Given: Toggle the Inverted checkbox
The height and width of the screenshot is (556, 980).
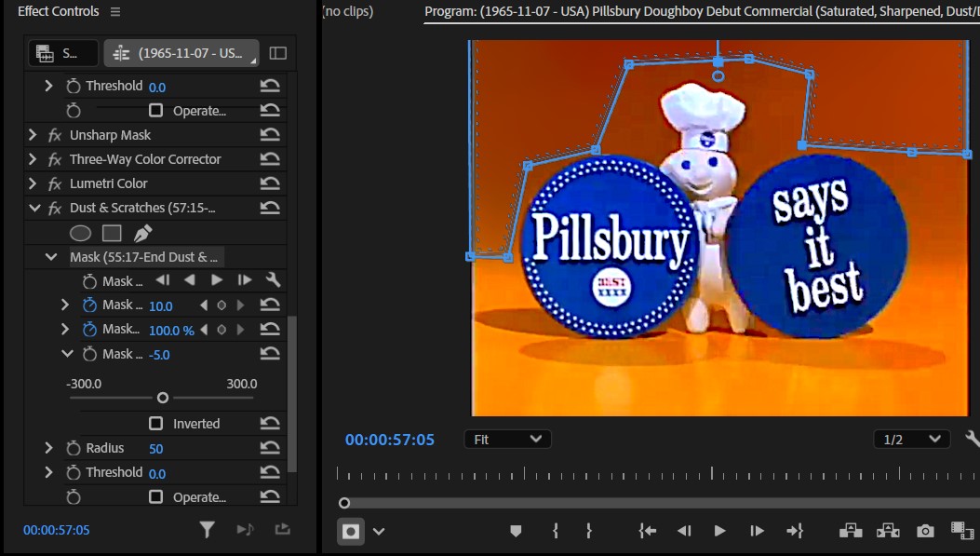Looking at the screenshot, I should click(x=155, y=424).
